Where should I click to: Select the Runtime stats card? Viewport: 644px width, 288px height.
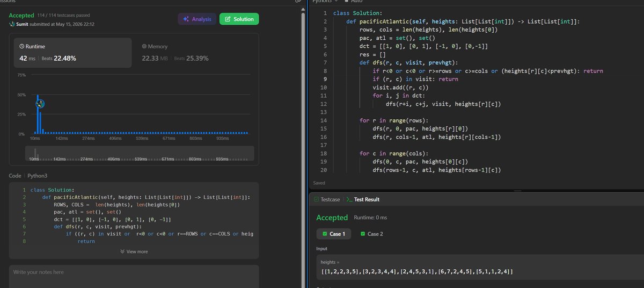coord(72,53)
